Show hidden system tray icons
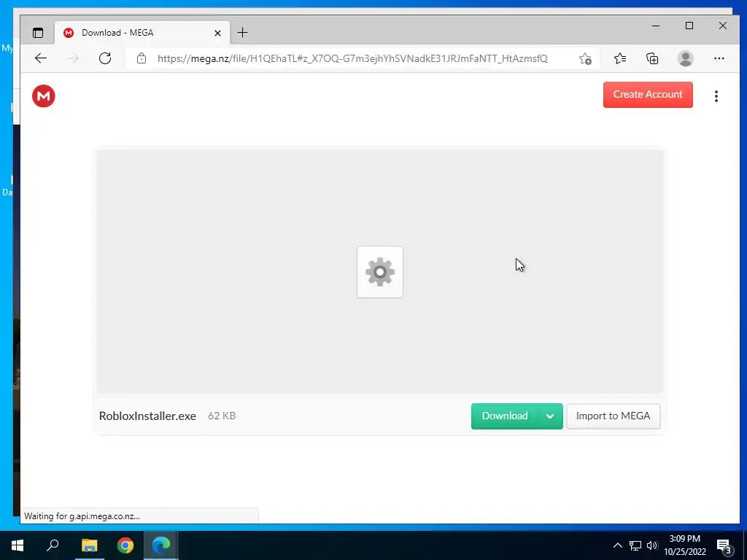Viewport: 747px width, 560px height. 617,545
